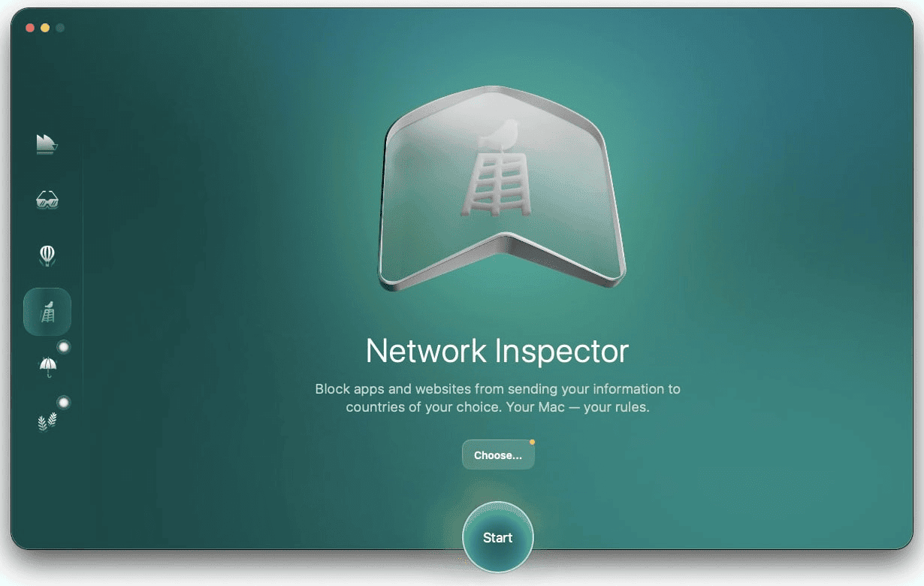Toggle the status dot beside the fern icon
Viewport: 924px width, 586px height.
[64, 402]
